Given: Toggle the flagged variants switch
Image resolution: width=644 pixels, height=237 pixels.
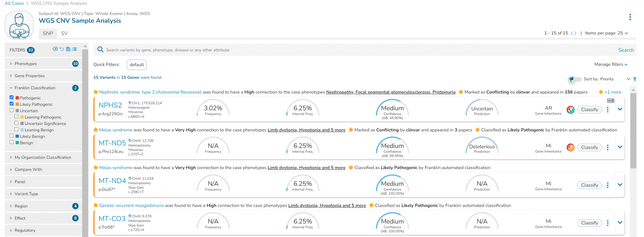Looking at the screenshot, I should [x=575, y=79].
